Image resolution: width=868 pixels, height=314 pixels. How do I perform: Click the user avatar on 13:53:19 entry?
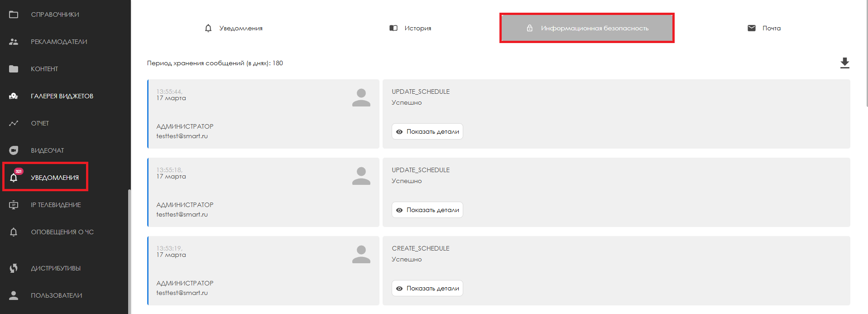click(x=361, y=255)
